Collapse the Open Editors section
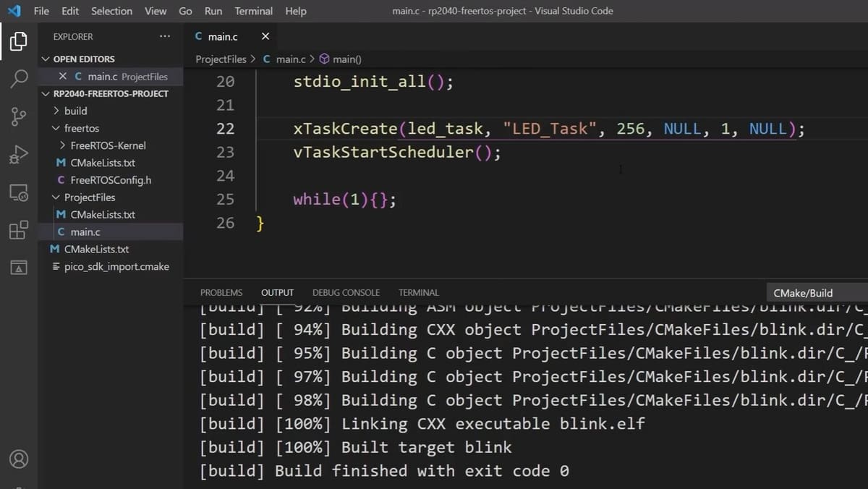The image size is (868, 489). [46, 59]
